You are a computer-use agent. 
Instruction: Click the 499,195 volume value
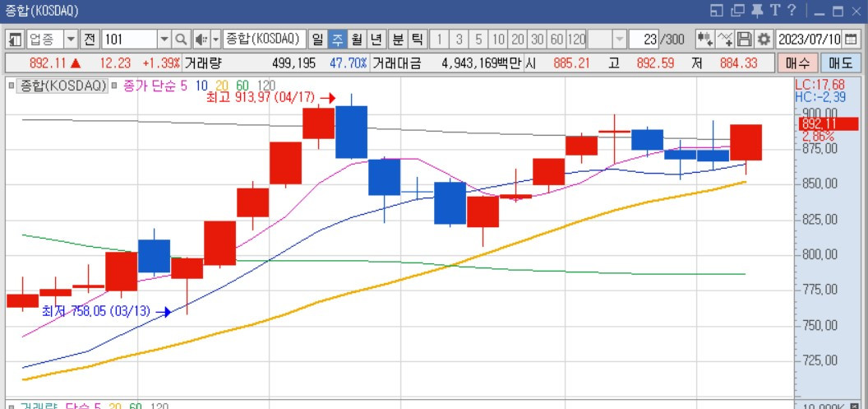click(x=293, y=63)
